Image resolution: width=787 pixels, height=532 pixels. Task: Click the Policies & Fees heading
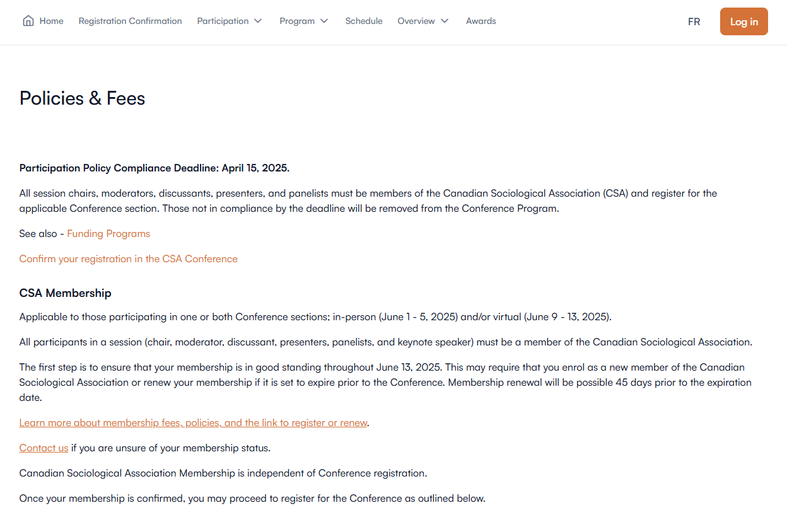[83, 98]
